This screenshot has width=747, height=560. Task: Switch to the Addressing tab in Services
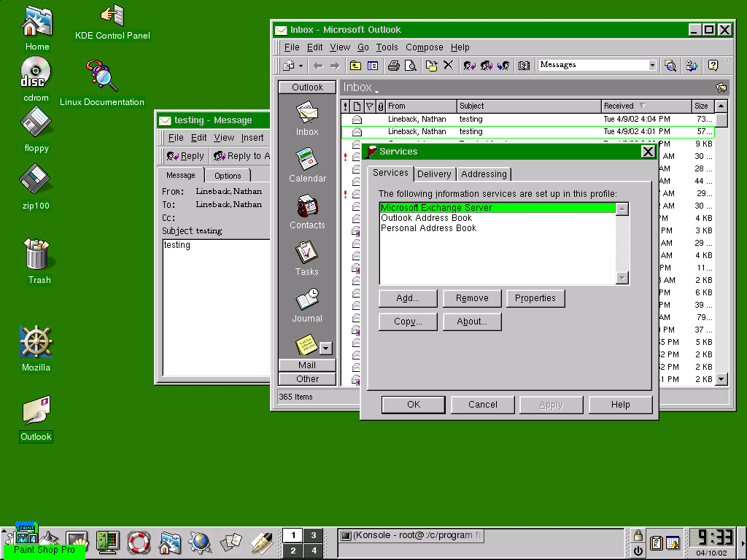[484, 174]
